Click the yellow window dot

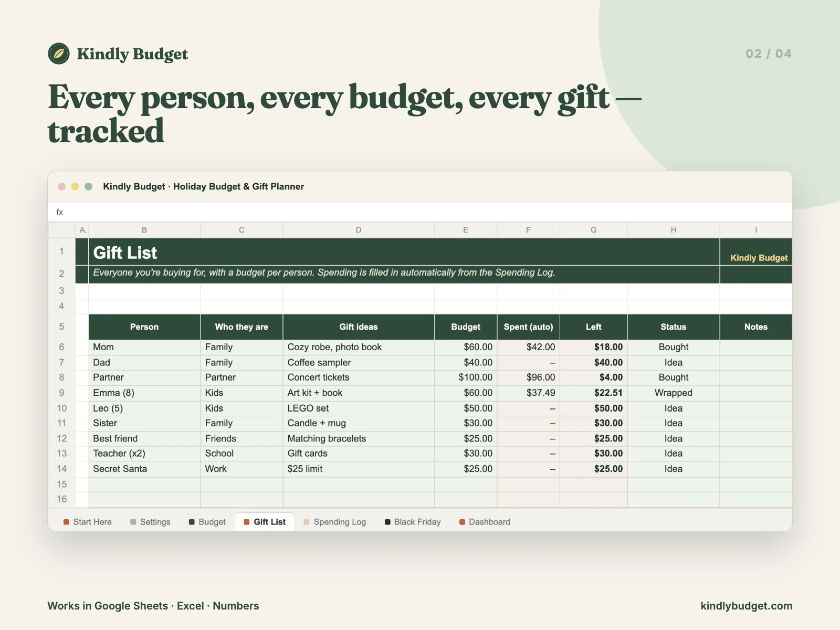pos(75,186)
